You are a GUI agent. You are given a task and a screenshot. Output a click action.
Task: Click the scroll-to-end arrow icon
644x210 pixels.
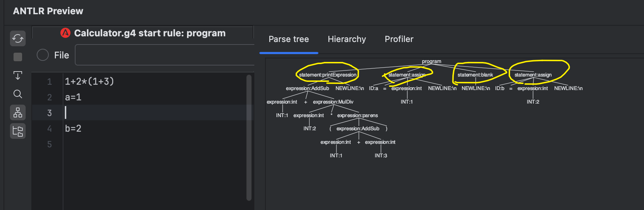tap(18, 75)
